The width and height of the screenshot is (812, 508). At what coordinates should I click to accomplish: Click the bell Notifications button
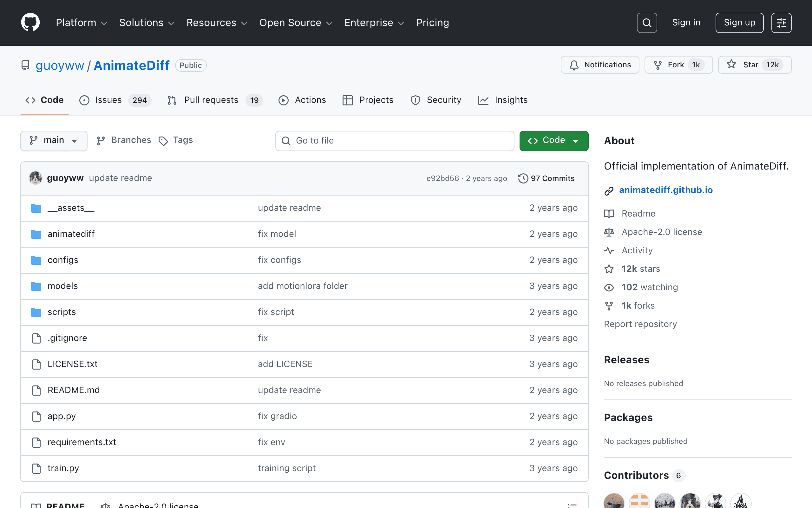coord(599,65)
